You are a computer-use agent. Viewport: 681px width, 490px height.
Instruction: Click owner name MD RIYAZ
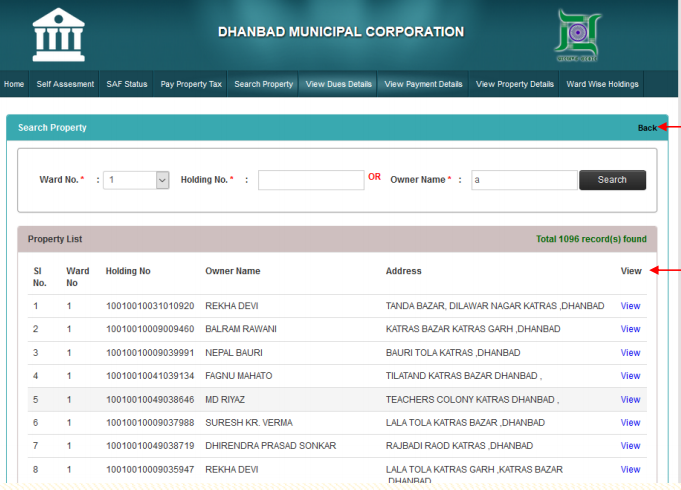coord(225,400)
